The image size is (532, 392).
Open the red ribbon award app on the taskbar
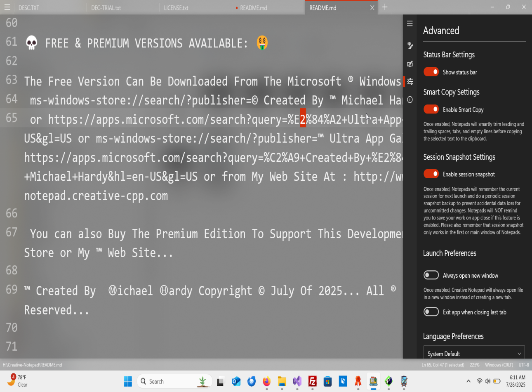[358, 381]
